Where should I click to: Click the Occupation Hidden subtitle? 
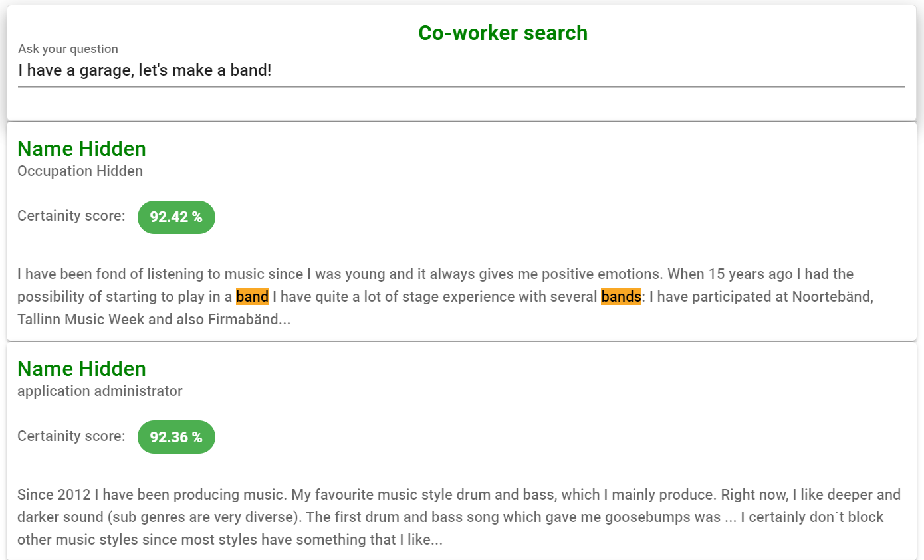pyautogui.click(x=80, y=171)
